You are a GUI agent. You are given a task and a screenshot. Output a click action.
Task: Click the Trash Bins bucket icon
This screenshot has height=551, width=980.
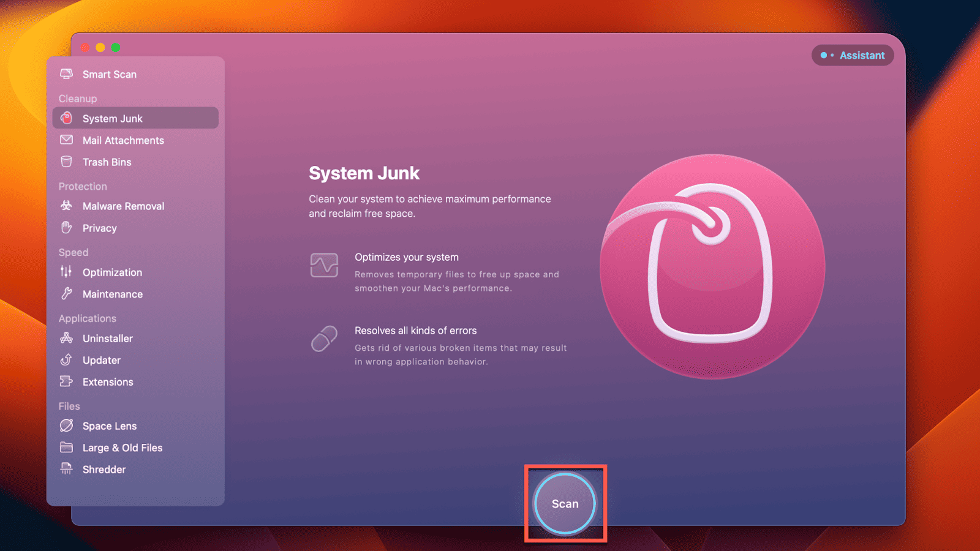pos(66,162)
